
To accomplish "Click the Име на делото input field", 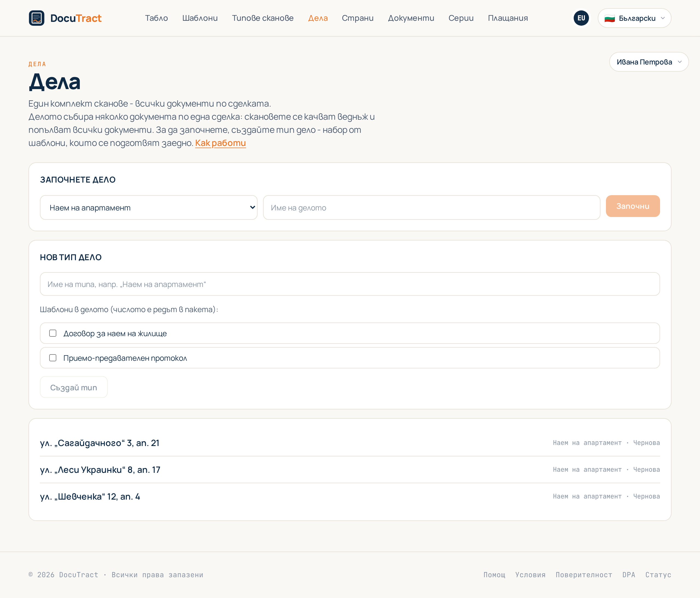I will point(431,207).
